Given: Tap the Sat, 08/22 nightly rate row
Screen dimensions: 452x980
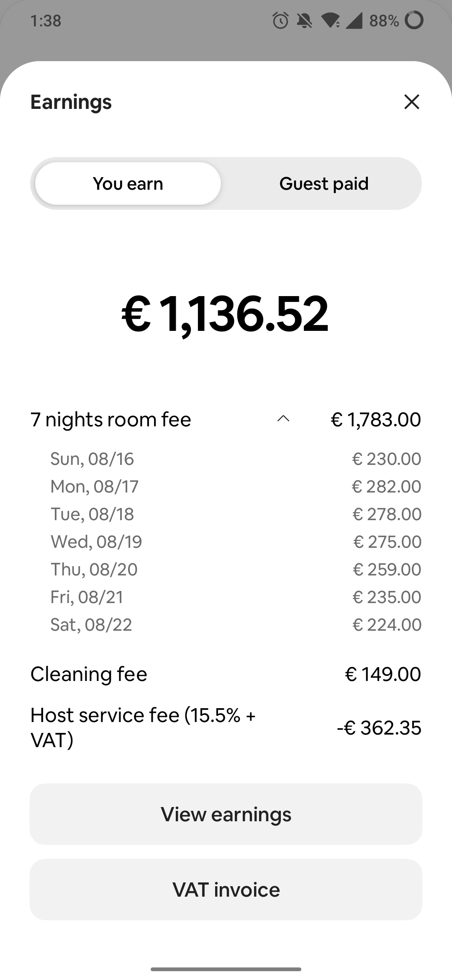Looking at the screenshot, I should tap(236, 624).
